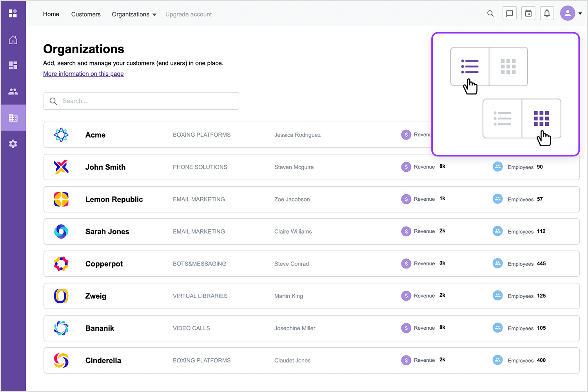The image size is (588, 392).
Task: Open the Cinderella organization name
Action: 103,360
